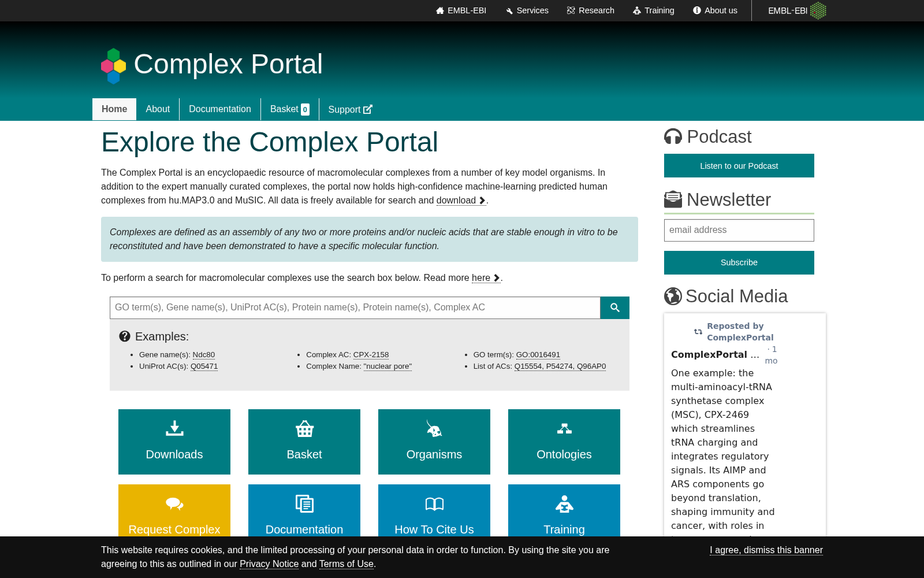This screenshot has height=578, width=924.
Task: Click the Q15554, P54274, Q96AP0 example
Action: (560, 366)
